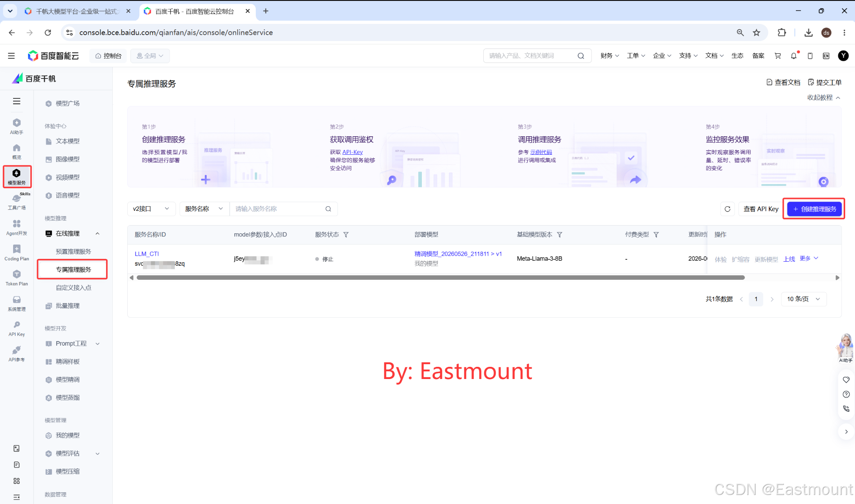855x504 pixels.
Task: Click the browser address bar
Action: click(x=402, y=32)
